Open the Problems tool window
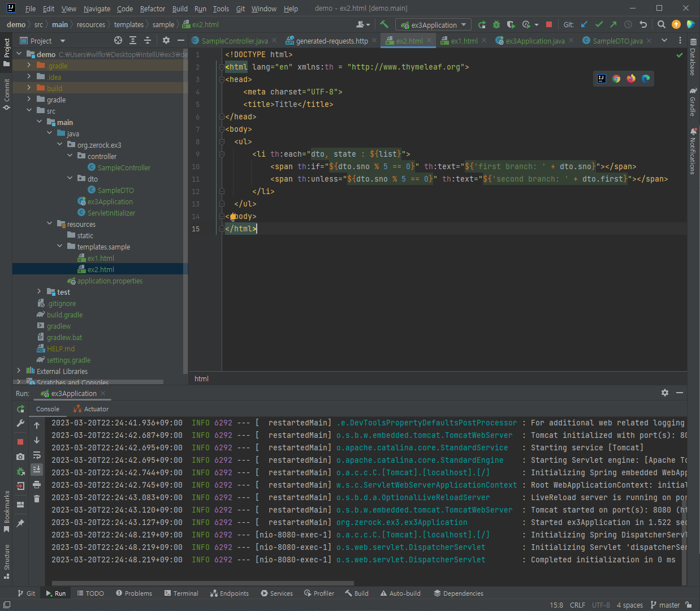The image size is (700, 611). (x=134, y=593)
